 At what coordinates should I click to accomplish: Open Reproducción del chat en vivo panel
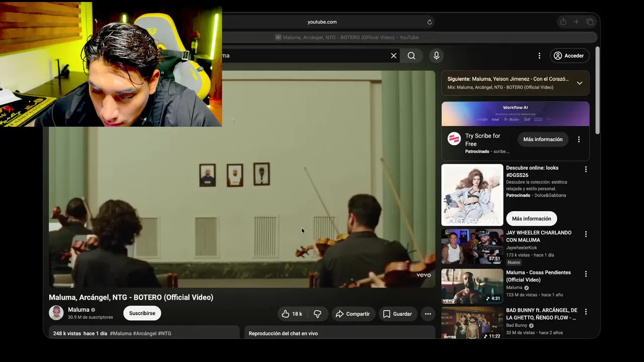(340, 332)
